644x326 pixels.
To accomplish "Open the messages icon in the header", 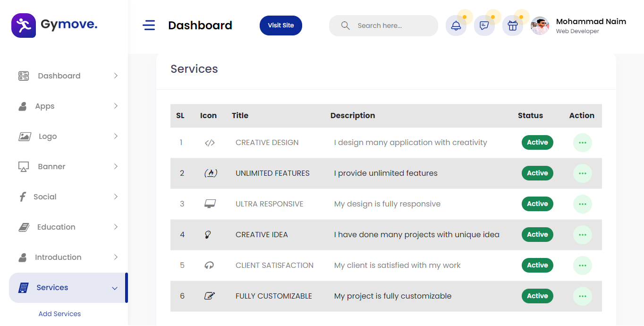I will 484,26.
